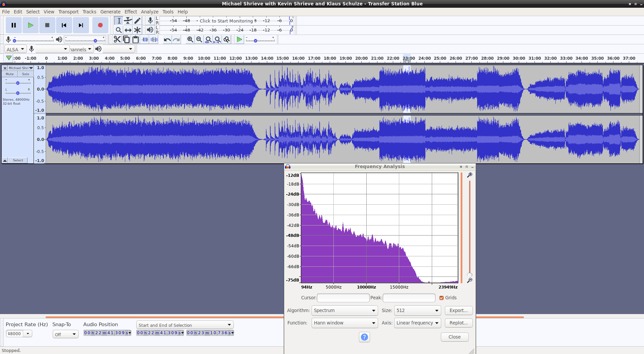The width and height of the screenshot is (644, 354).
Task: Click Trim audio outside selection icon
Action: [145, 40]
